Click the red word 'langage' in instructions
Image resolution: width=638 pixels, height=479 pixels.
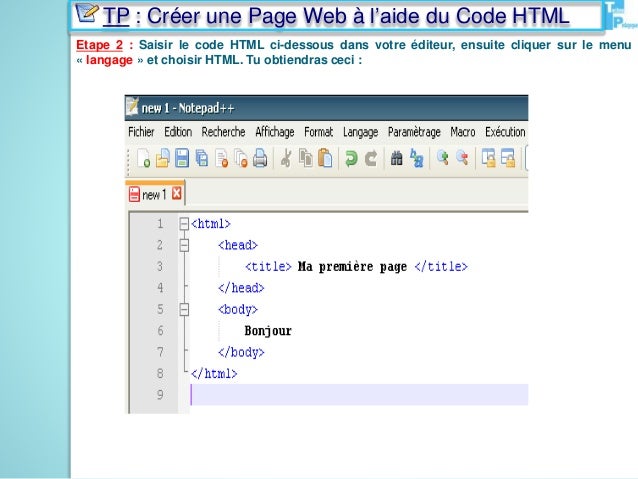(x=109, y=60)
